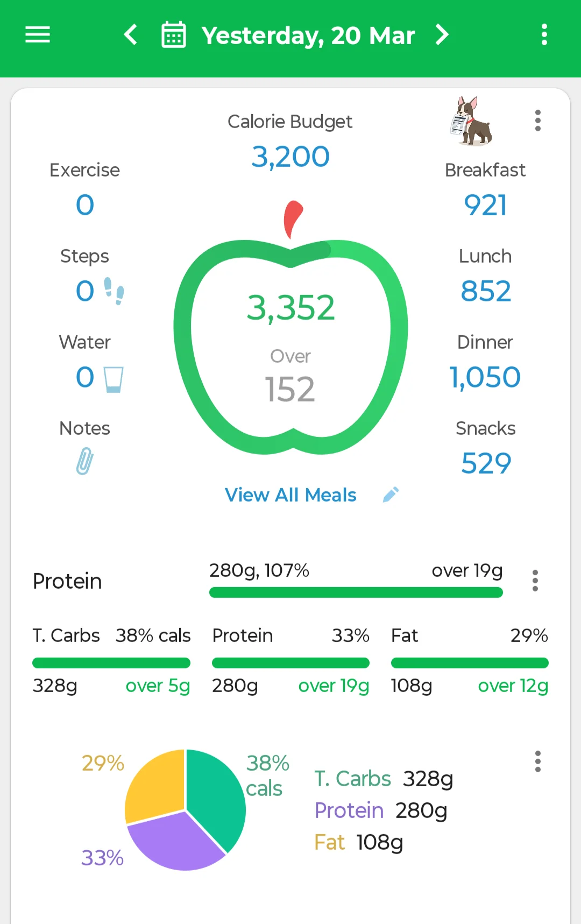
Task: Open the View All Meals link
Action: [x=290, y=495]
